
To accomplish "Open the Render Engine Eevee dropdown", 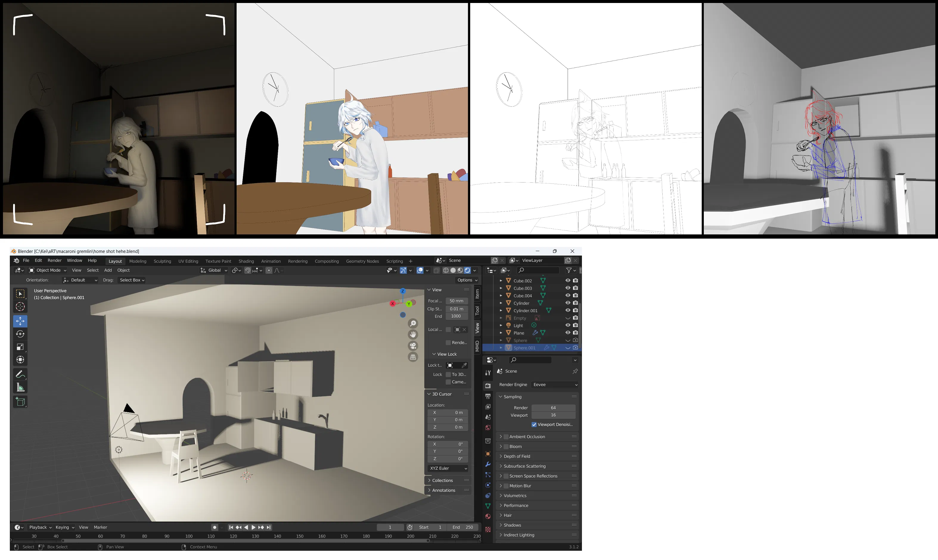I will point(555,385).
